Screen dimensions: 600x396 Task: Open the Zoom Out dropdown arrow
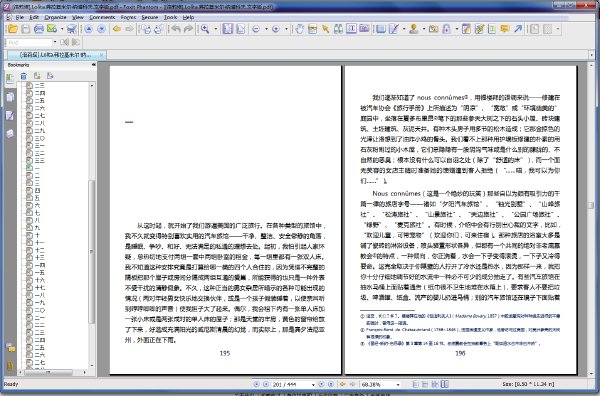pyautogui.click(x=266, y=29)
